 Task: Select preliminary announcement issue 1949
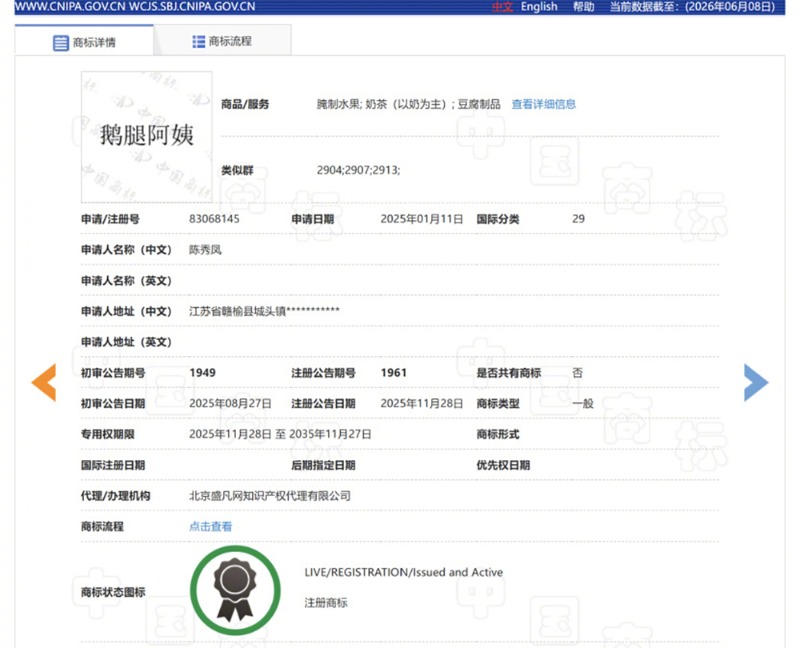click(203, 373)
